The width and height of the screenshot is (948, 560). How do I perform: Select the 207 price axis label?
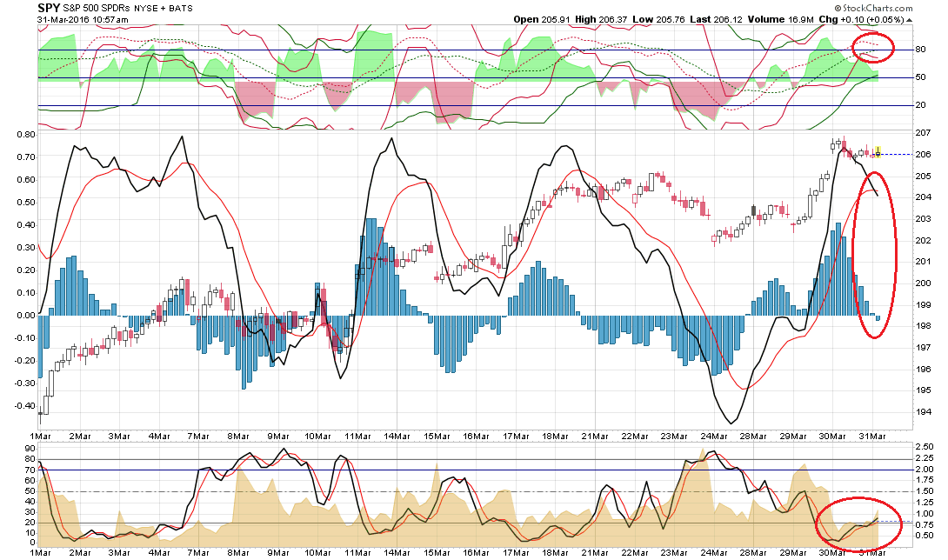tap(923, 133)
